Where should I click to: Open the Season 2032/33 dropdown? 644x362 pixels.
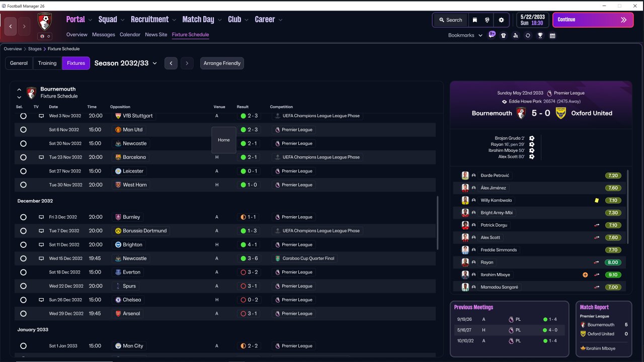126,63
